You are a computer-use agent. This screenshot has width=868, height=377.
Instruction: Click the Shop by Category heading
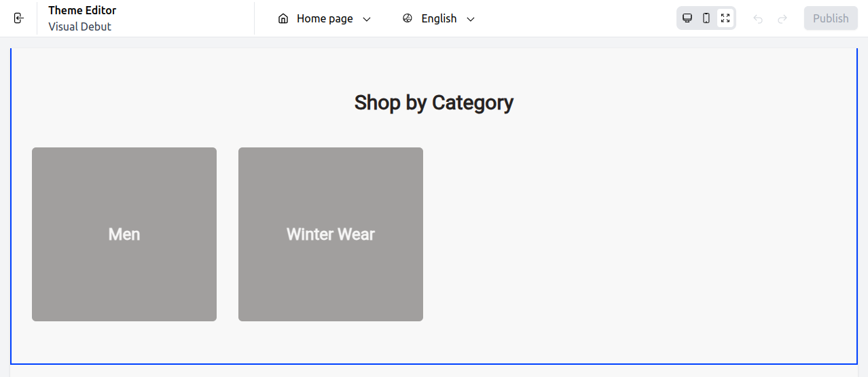(434, 103)
